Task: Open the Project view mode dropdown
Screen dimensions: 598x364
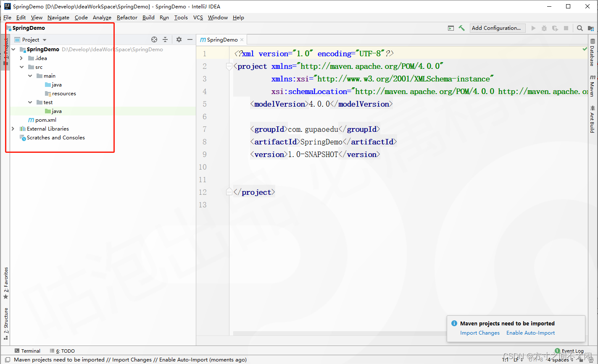Action: pyautogui.click(x=30, y=39)
